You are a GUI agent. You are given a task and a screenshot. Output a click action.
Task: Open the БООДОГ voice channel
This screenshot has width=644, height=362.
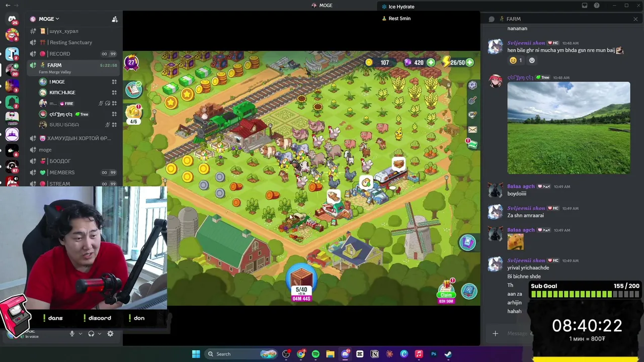73,161
